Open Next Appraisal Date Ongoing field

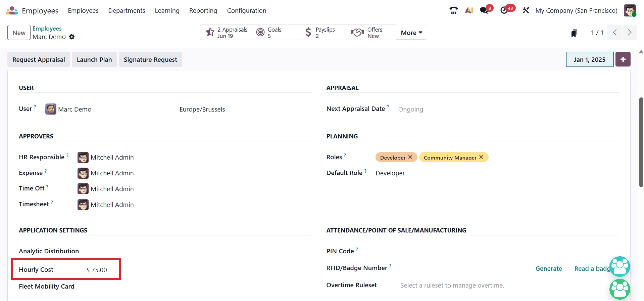coord(410,109)
